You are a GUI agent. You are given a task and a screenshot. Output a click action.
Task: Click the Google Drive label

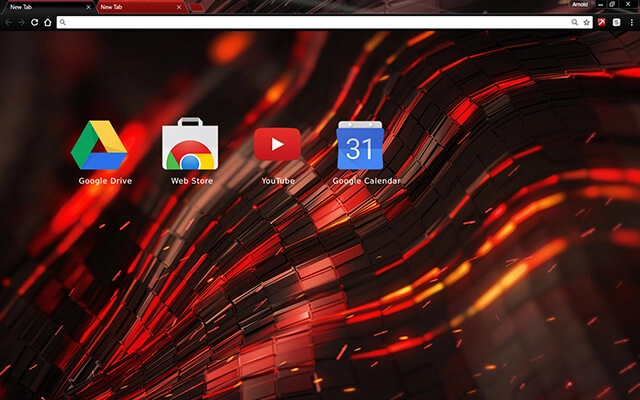105,181
